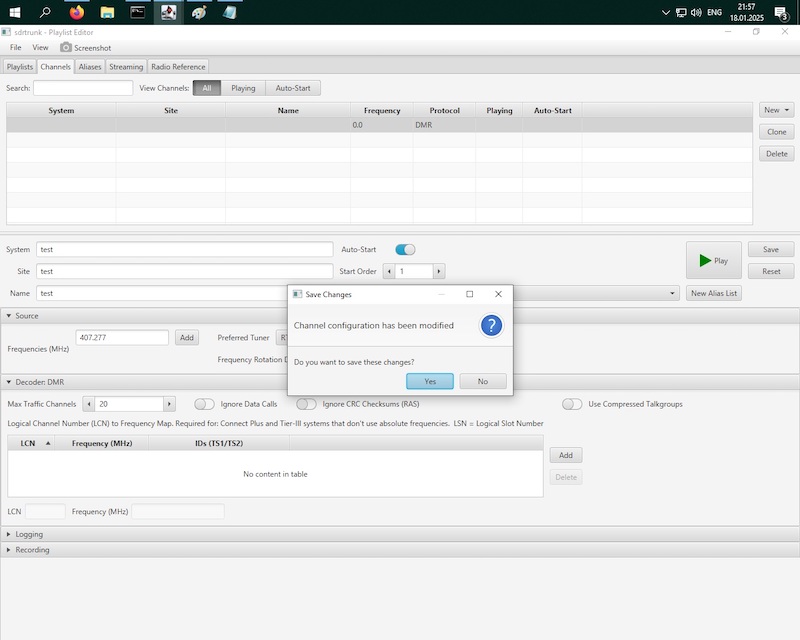Open File Explorer from the taskbar

click(x=107, y=12)
